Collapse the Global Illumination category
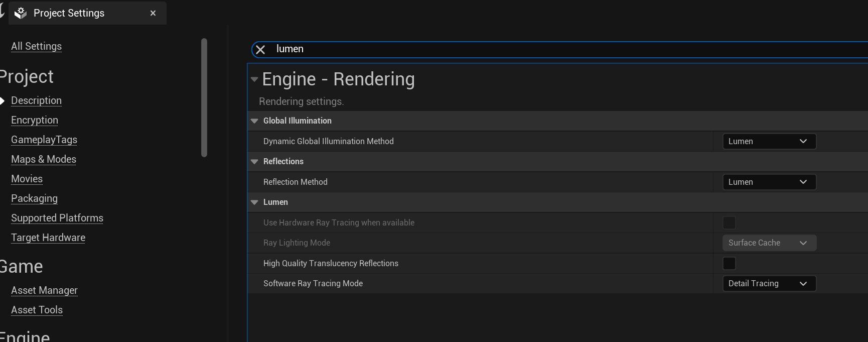Image resolution: width=868 pixels, height=342 pixels. pyautogui.click(x=254, y=121)
